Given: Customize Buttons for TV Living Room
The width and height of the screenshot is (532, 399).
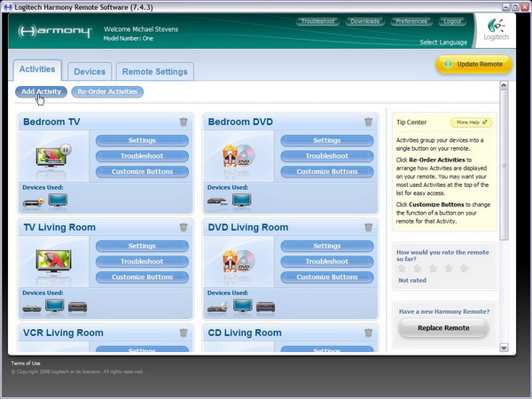Looking at the screenshot, I should tap(142, 278).
